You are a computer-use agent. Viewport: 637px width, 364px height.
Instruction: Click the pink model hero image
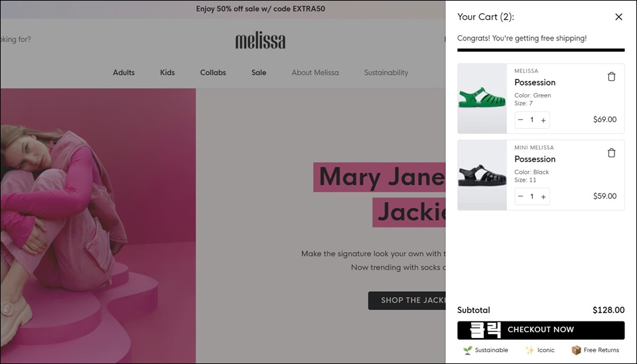click(98, 225)
